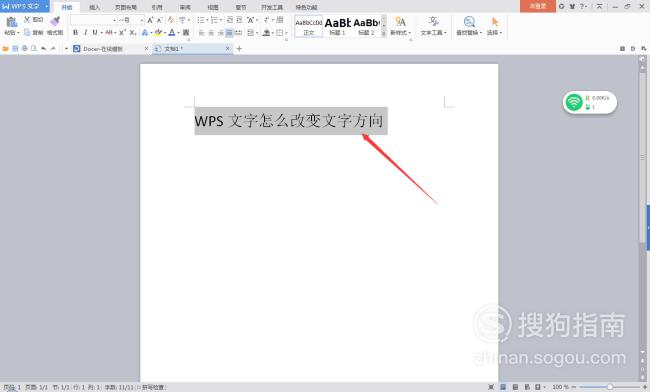
Task: Click the Copy icon
Action: pyautogui.click(x=27, y=32)
